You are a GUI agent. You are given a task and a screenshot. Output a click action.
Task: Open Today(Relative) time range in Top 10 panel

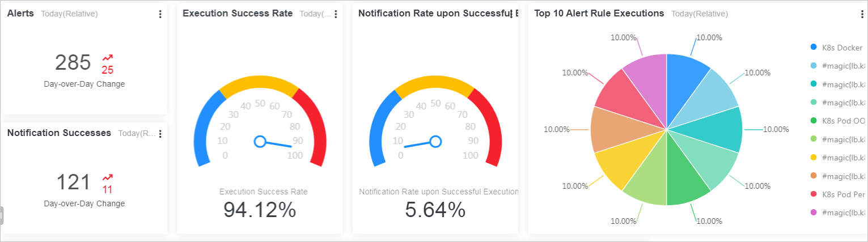pos(700,14)
